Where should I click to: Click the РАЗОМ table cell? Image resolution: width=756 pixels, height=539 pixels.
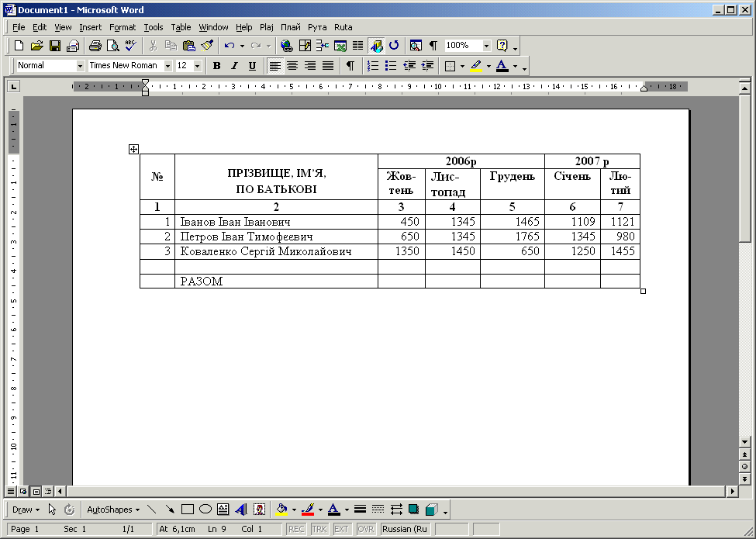coord(276,282)
